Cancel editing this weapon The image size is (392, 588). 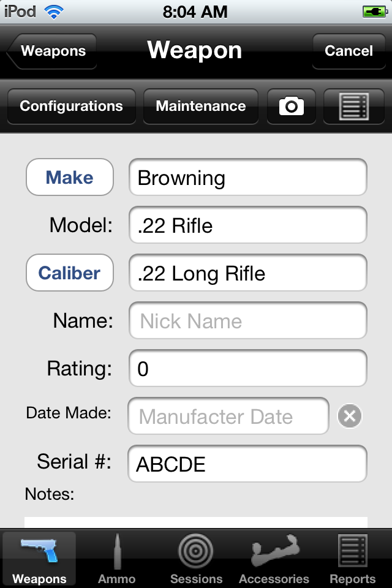click(x=349, y=51)
